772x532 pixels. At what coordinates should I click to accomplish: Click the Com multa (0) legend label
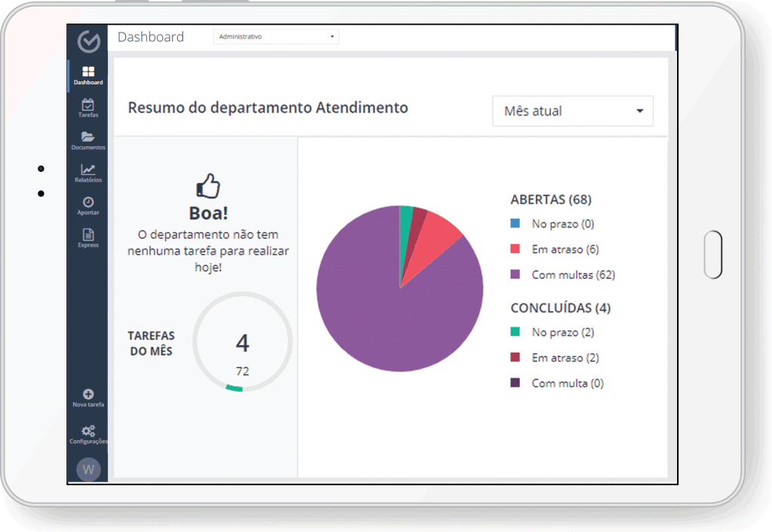568,384
